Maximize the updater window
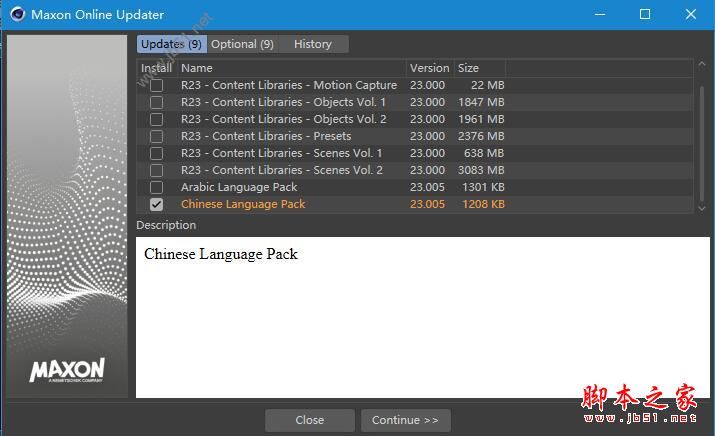The height and width of the screenshot is (436, 715). coord(645,15)
